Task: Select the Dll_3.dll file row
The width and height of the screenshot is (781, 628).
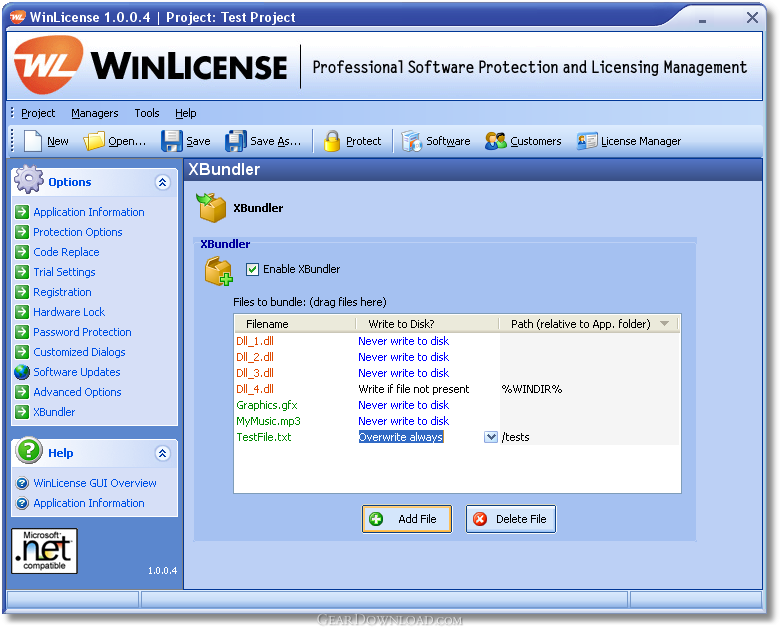Action: 457,373
